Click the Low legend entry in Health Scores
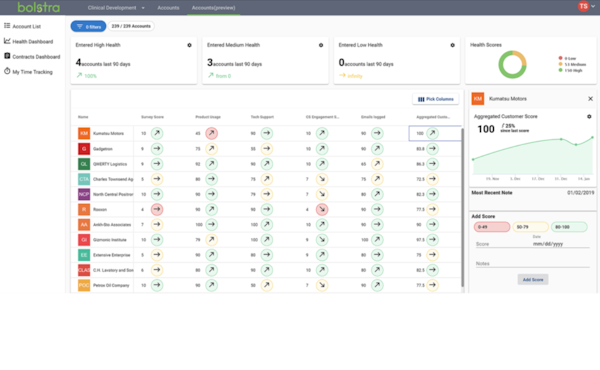The width and height of the screenshot is (600, 370). pyautogui.click(x=567, y=58)
